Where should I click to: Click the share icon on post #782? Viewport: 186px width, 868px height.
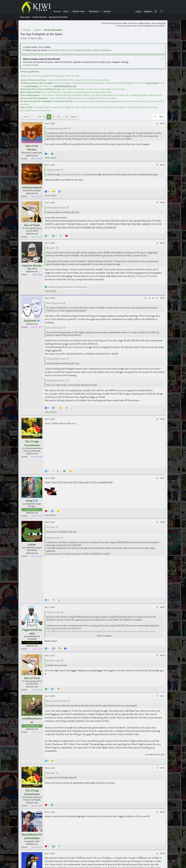157,165
